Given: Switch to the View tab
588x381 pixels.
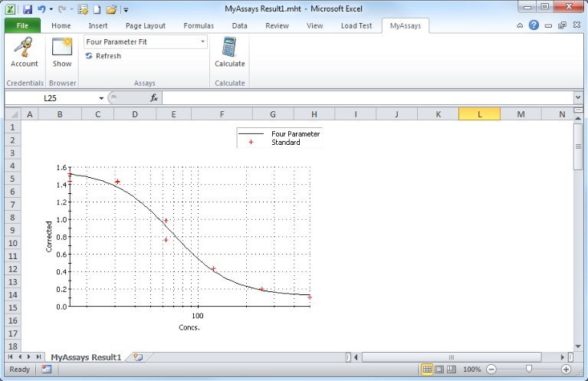Looking at the screenshot, I should click(x=314, y=25).
